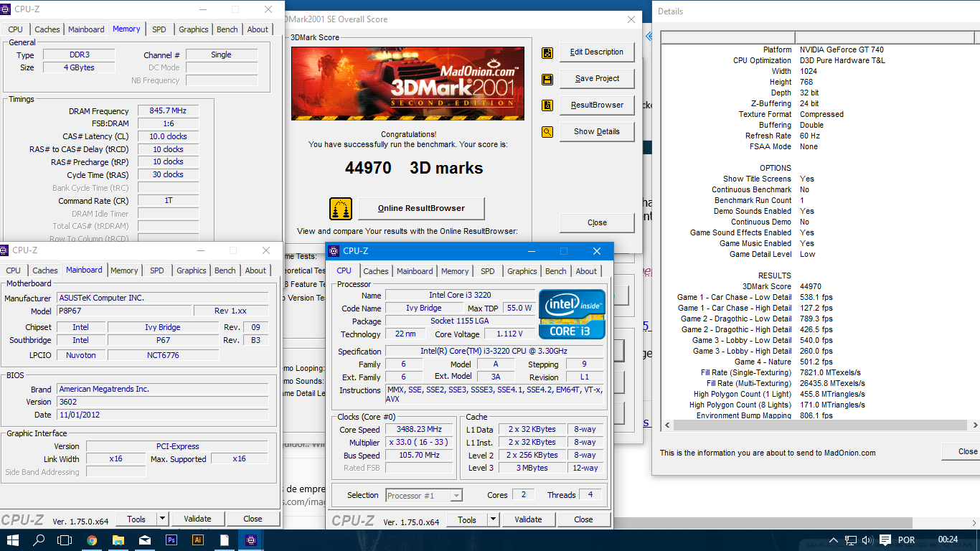Open Photoshop from the taskbar

pos(171,540)
